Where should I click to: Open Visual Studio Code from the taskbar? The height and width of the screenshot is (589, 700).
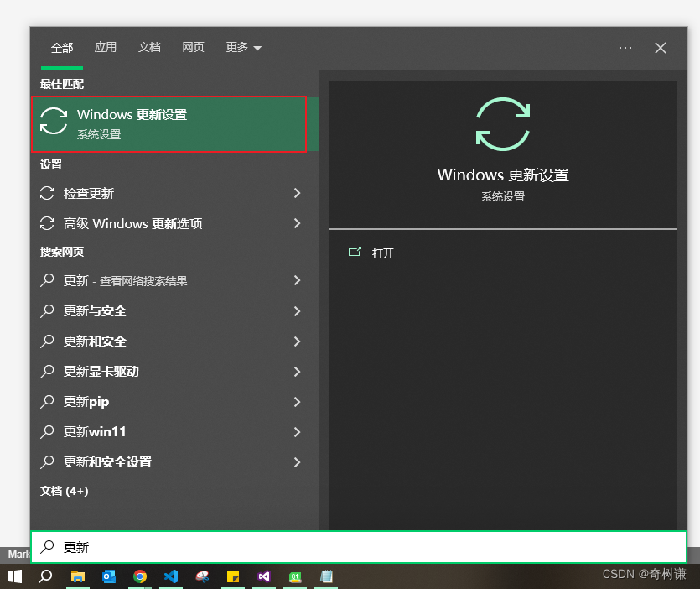coord(171,576)
